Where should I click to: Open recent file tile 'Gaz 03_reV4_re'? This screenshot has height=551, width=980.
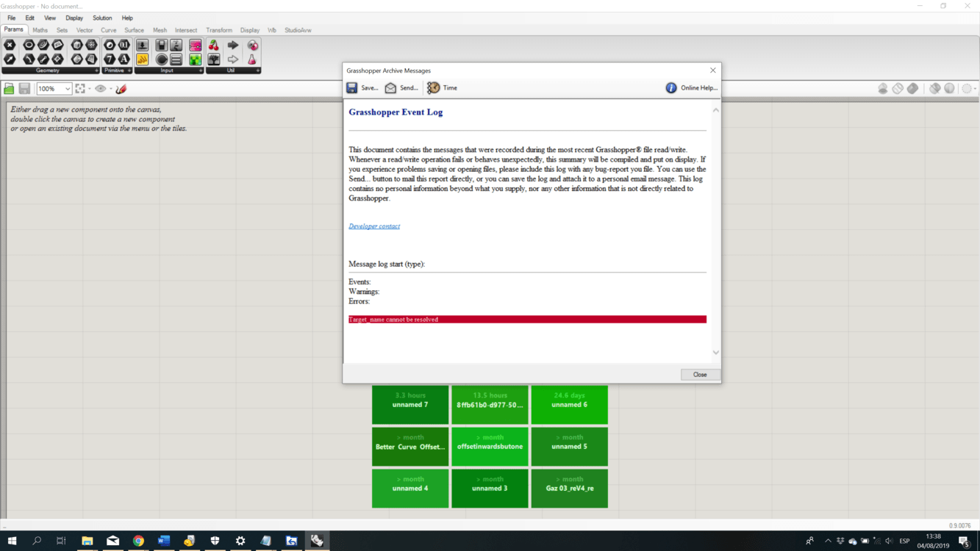[570, 489]
